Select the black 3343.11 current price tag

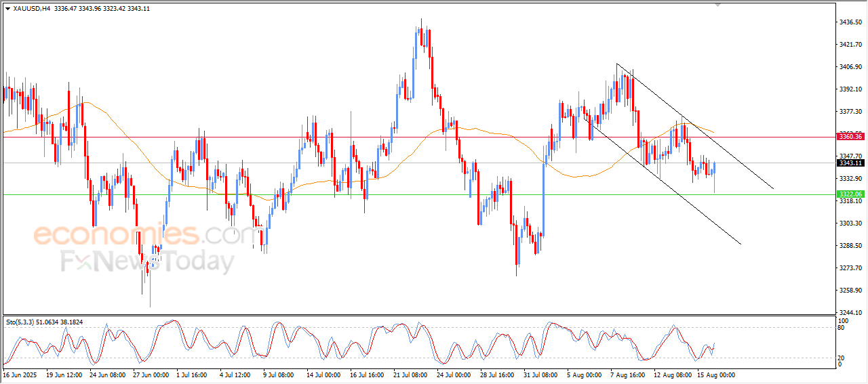point(850,163)
